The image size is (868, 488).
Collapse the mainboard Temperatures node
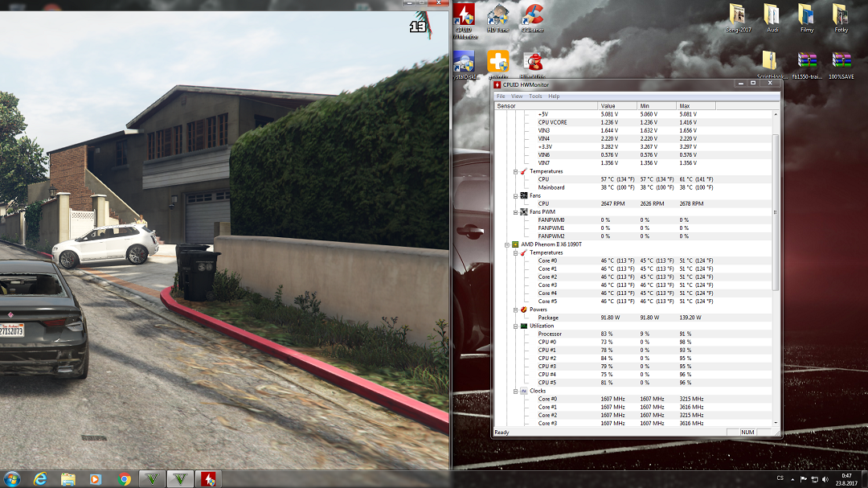515,172
